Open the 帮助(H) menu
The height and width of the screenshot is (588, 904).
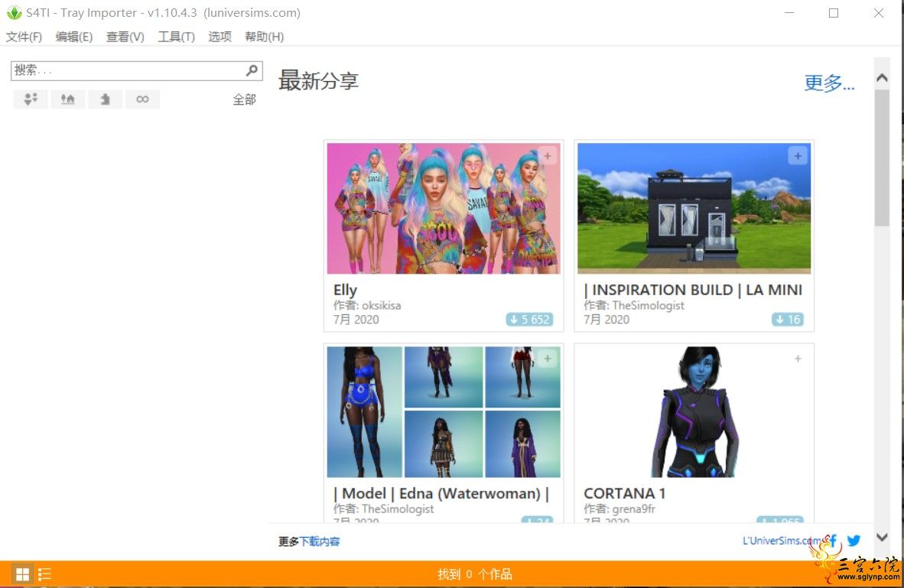click(x=264, y=37)
